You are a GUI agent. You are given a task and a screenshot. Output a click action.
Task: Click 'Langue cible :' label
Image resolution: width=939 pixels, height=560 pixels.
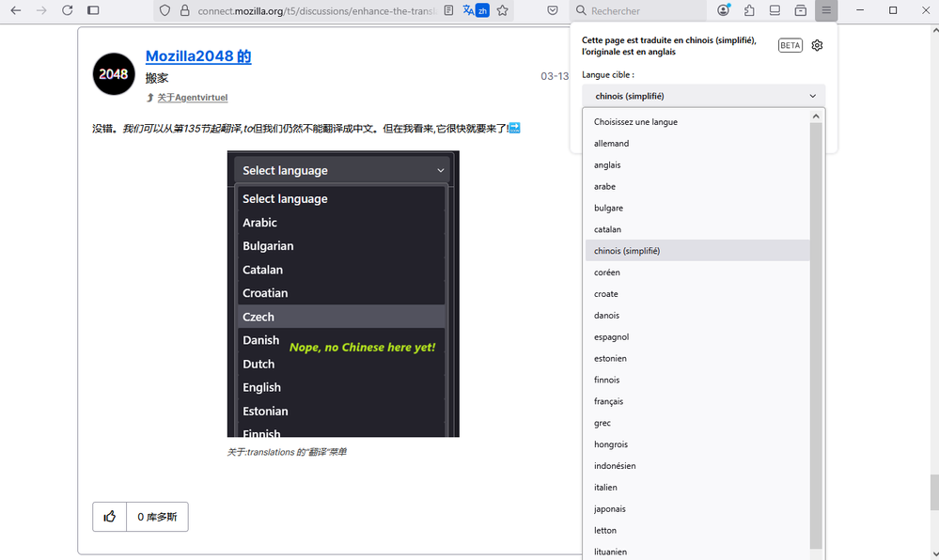click(x=608, y=75)
